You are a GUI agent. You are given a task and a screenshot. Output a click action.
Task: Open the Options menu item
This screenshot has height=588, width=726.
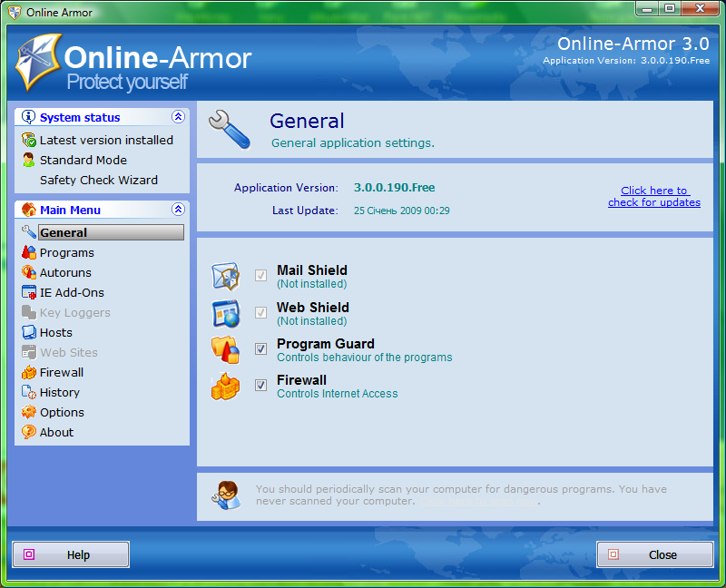click(62, 413)
